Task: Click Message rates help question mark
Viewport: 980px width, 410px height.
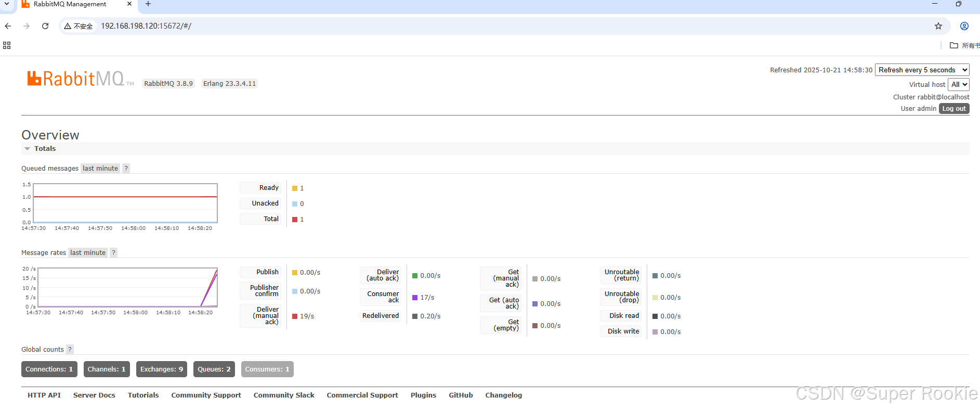Action: [x=113, y=253]
